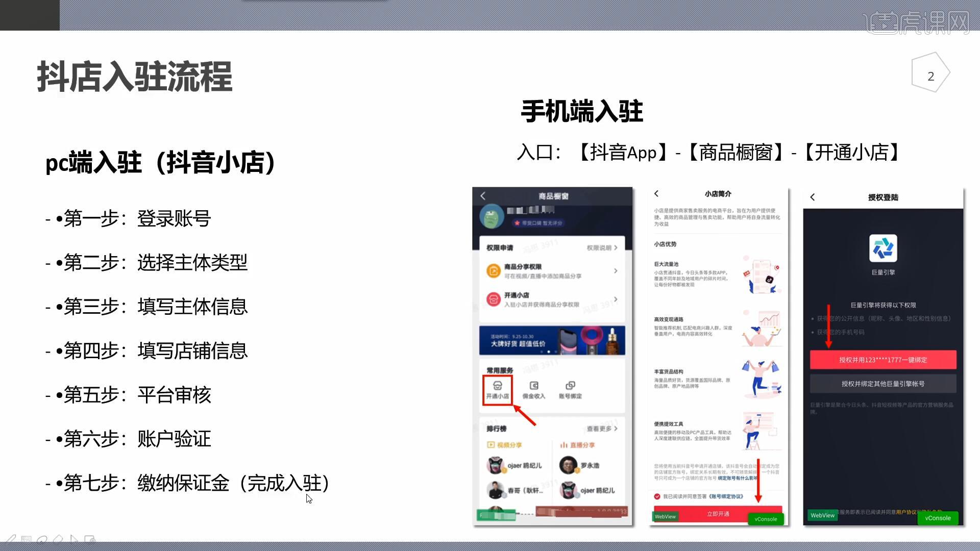Click WebView button on 小店简介 screen

tap(665, 516)
